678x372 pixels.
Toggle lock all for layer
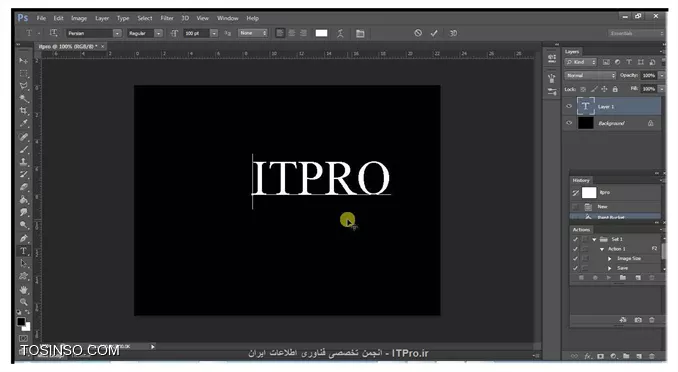click(615, 89)
